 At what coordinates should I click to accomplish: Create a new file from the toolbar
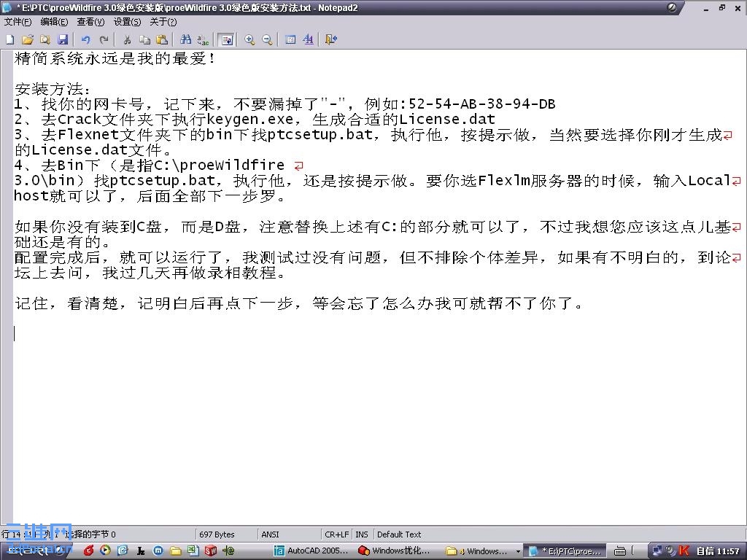tap(10, 39)
